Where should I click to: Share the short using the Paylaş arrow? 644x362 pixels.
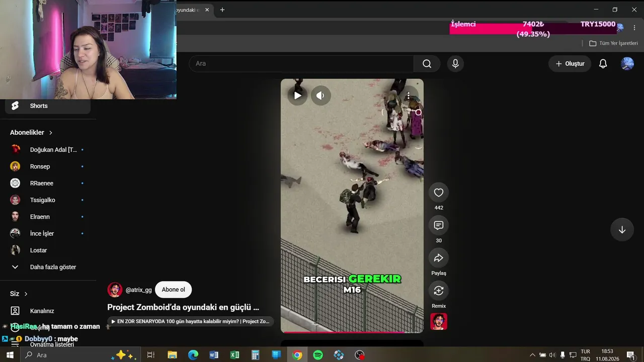tap(439, 258)
